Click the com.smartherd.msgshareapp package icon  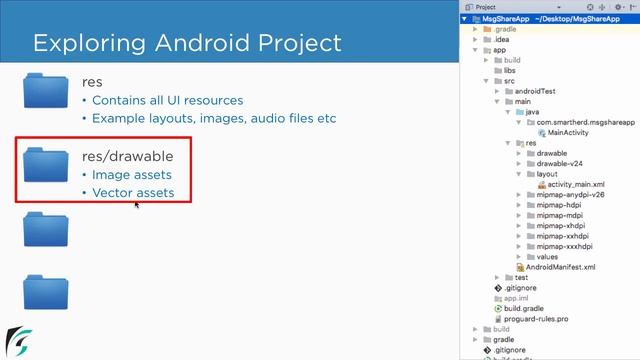click(x=531, y=122)
